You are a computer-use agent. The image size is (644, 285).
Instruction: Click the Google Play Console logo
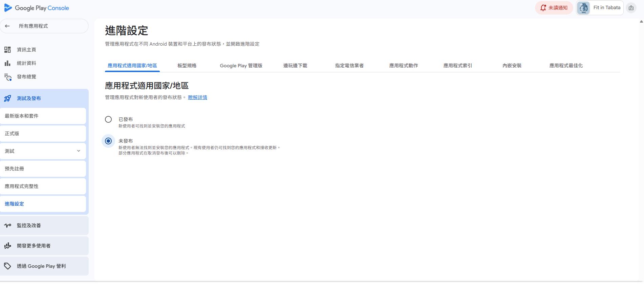tap(37, 8)
